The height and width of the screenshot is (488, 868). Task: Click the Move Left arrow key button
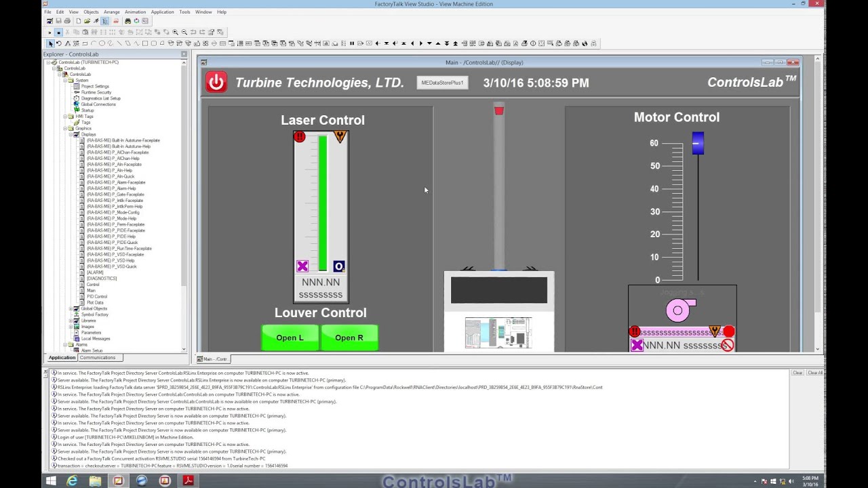(412, 43)
